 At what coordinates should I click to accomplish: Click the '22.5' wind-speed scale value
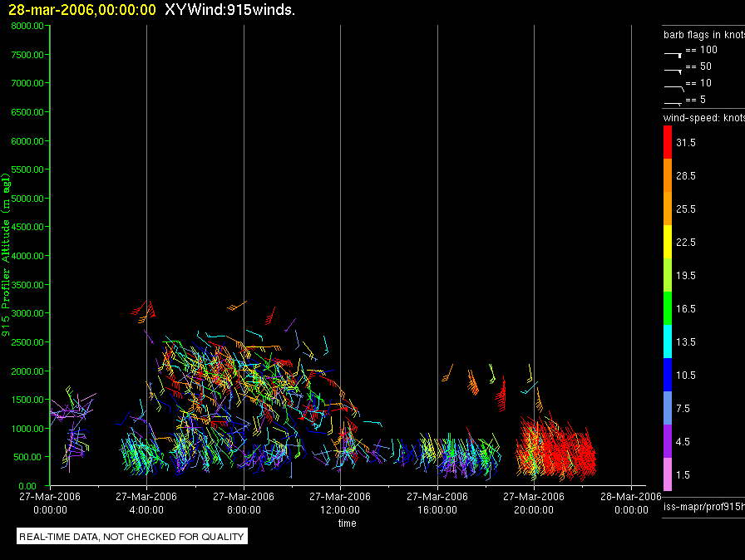[x=686, y=243]
